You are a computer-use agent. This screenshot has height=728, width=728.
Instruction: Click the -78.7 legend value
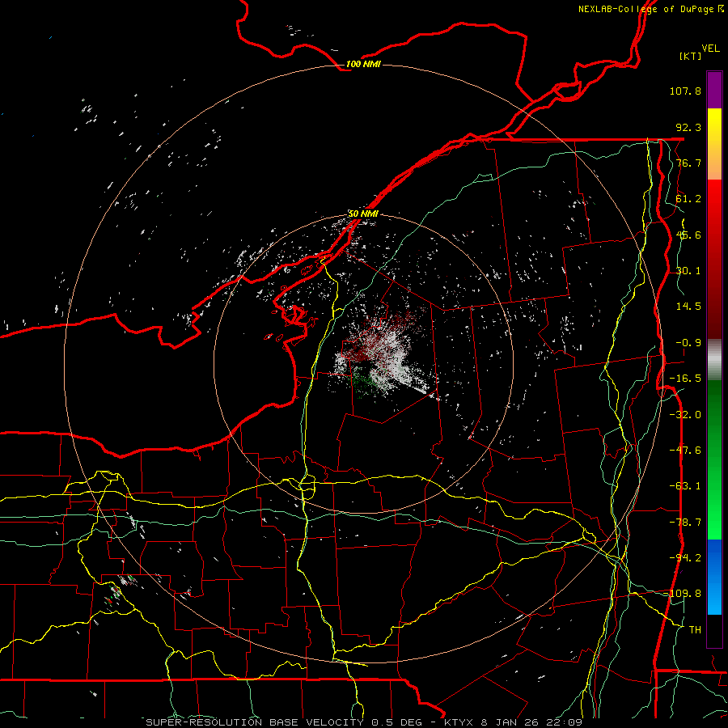click(x=685, y=523)
